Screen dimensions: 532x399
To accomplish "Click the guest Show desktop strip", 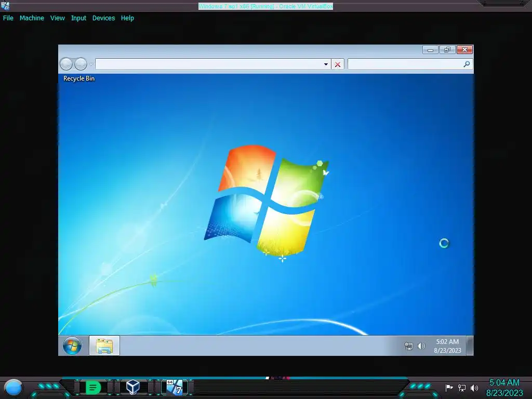I will point(470,345).
